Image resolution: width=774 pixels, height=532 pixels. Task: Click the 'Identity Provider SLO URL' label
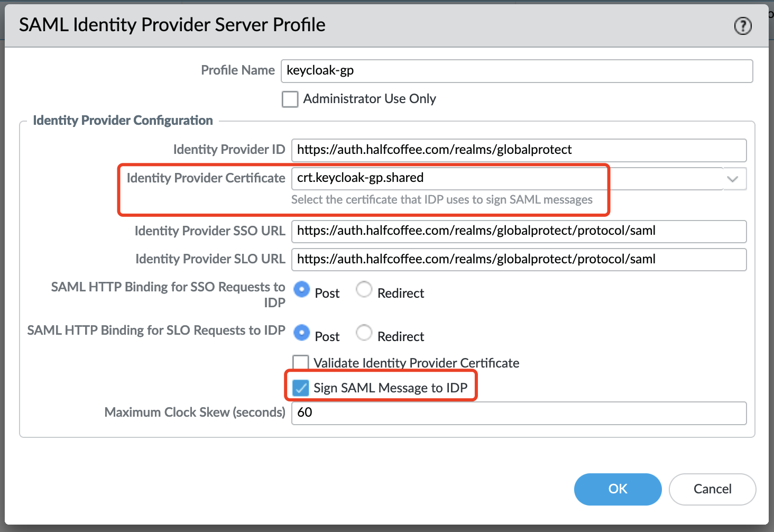(210, 259)
